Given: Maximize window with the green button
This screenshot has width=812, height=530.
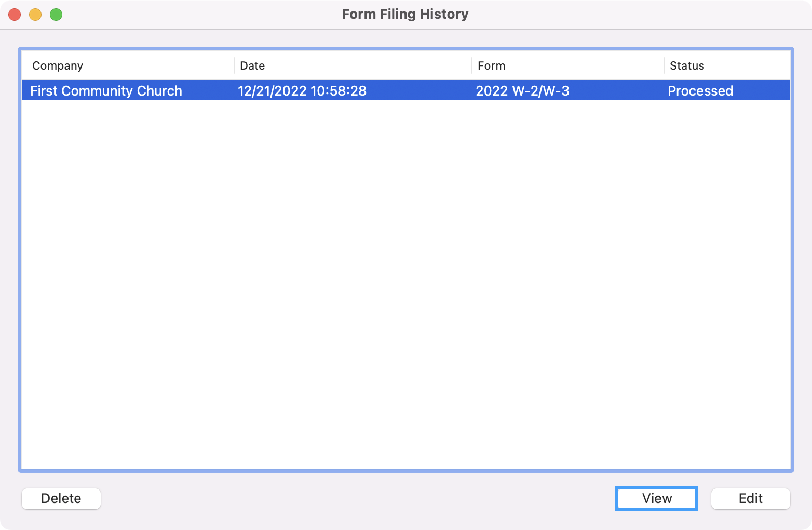Looking at the screenshot, I should coord(56,15).
